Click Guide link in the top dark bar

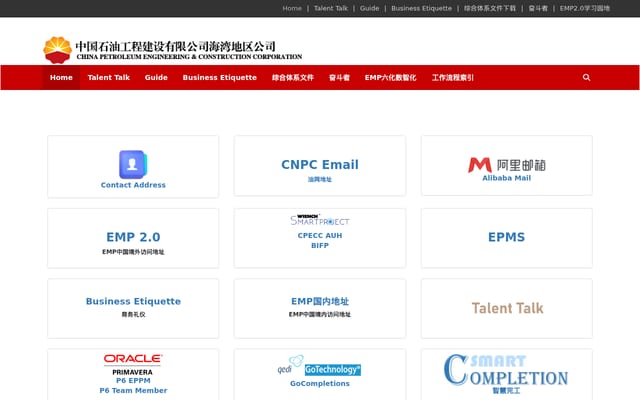[369, 8]
